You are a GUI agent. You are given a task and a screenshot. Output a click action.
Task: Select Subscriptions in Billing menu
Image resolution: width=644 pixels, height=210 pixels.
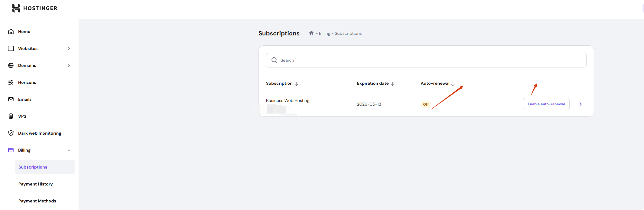tap(33, 167)
